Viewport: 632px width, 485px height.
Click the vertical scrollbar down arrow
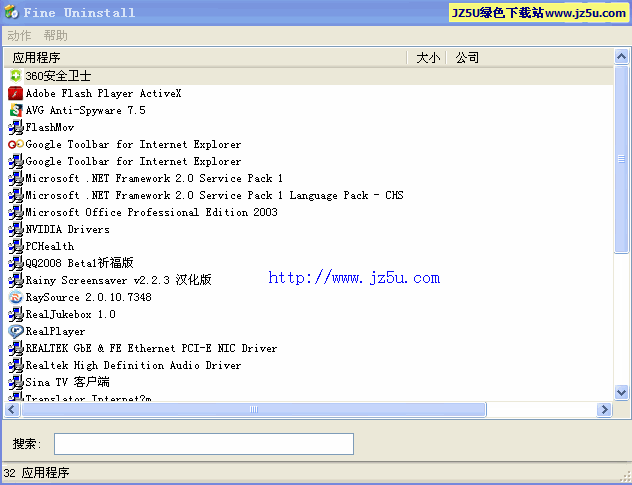621,392
